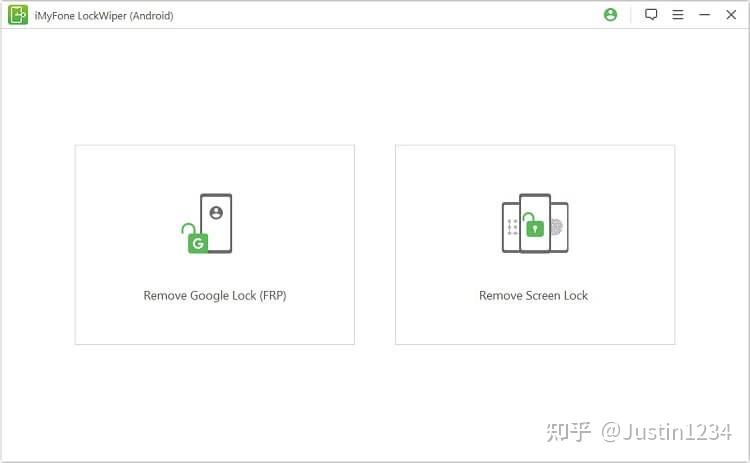This screenshot has height=463, width=750.
Task: Click the "Remove Google Lock (FRP)" label
Action: (215, 296)
